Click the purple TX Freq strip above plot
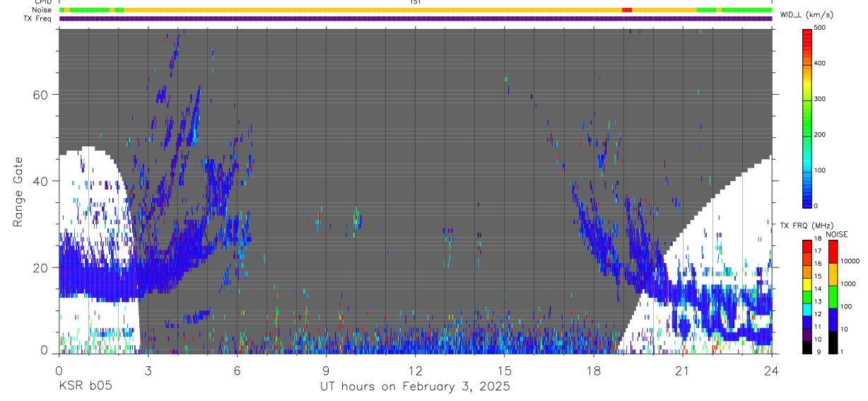 [416, 18]
